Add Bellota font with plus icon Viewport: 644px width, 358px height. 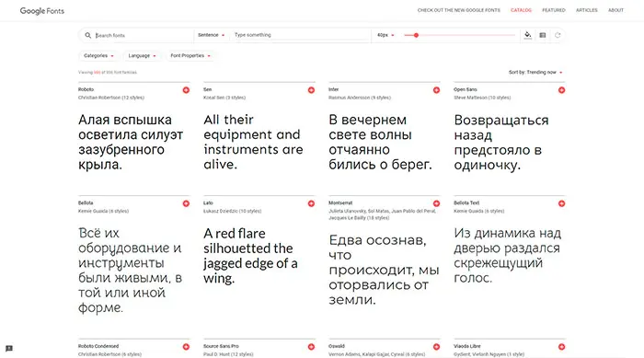point(186,203)
